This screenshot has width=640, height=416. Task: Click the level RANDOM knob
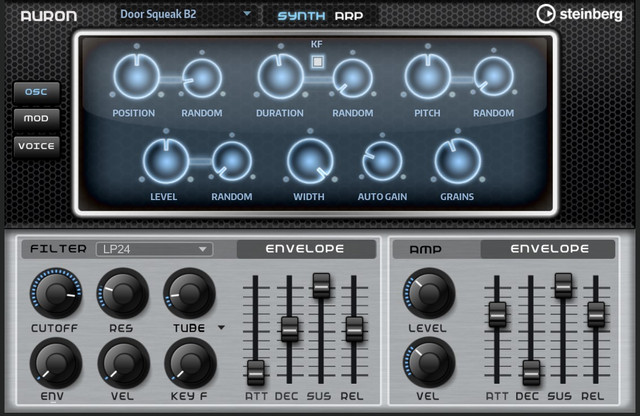click(232, 161)
